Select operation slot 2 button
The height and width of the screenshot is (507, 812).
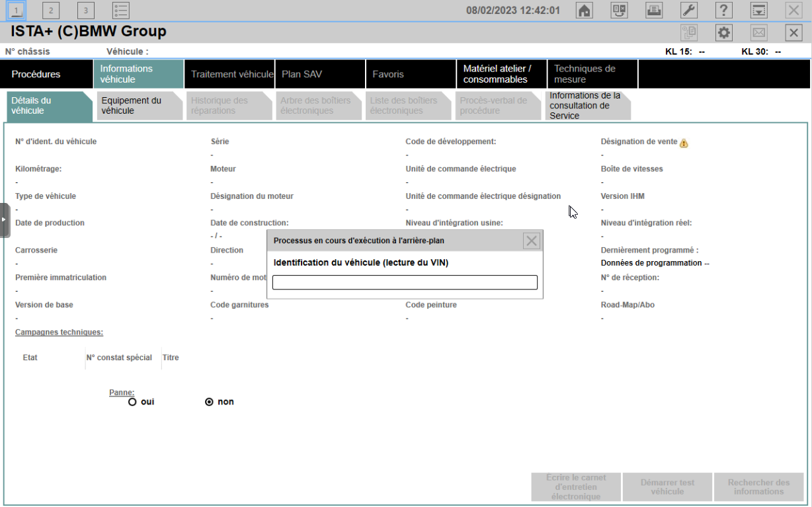click(x=51, y=10)
